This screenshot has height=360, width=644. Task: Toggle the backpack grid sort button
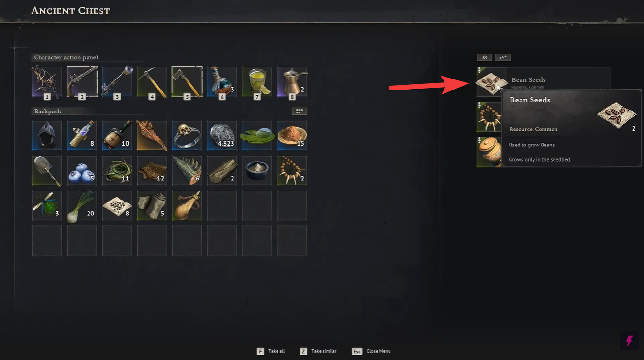coord(300,111)
